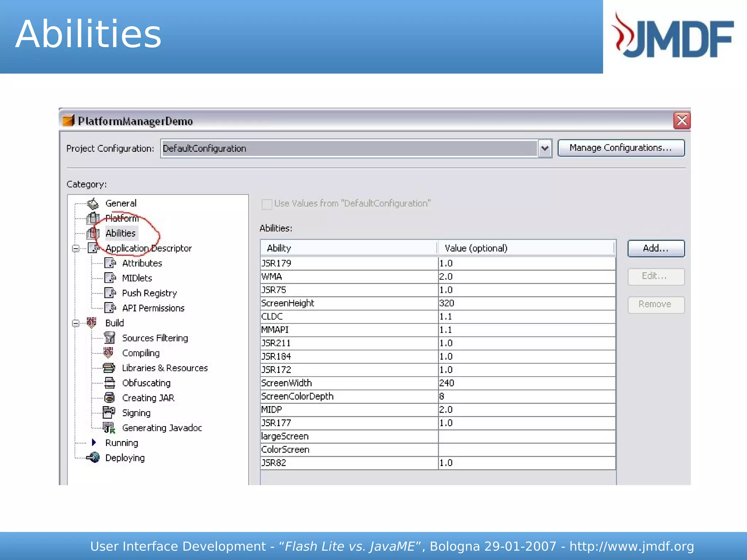Select the Deploying category
This screenshot has height=560, width=747.
click(125, 458)
